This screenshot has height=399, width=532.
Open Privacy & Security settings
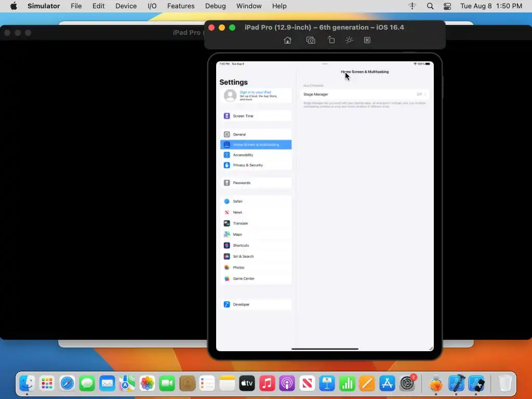[x=256, y=165]
